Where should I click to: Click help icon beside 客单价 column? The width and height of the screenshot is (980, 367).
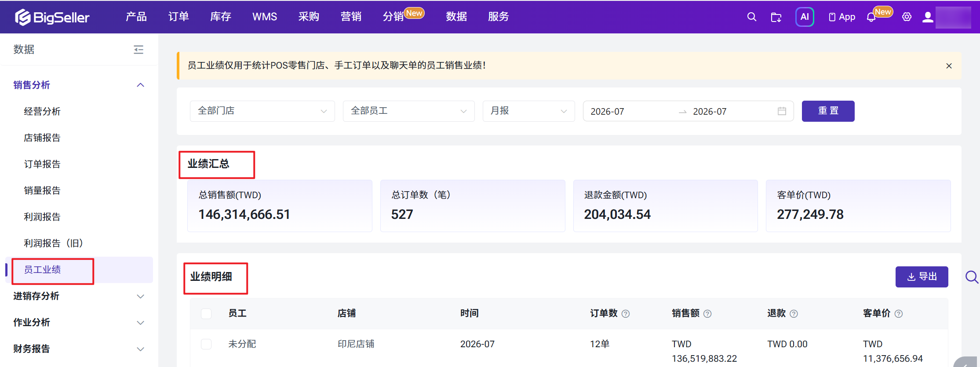pyautogui.click(x=899, y=314)
